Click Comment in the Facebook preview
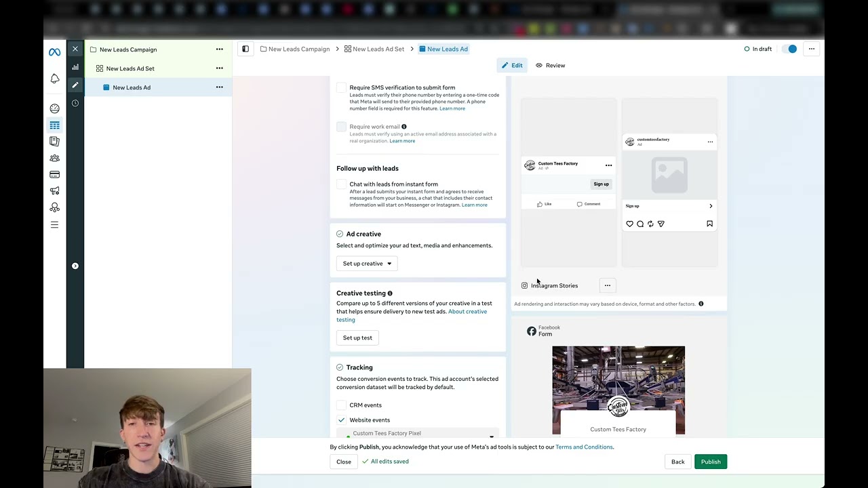The image size is (868, 488). tap(589, 204)
